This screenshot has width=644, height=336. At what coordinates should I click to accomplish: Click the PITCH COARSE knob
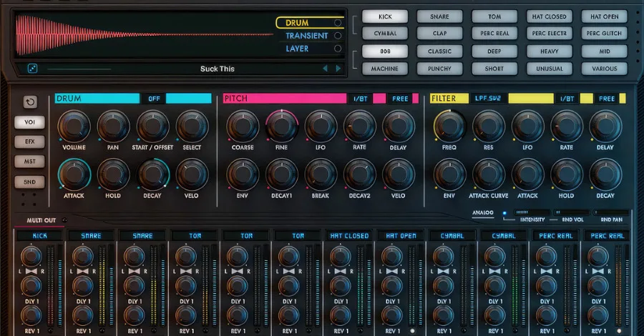243,126
